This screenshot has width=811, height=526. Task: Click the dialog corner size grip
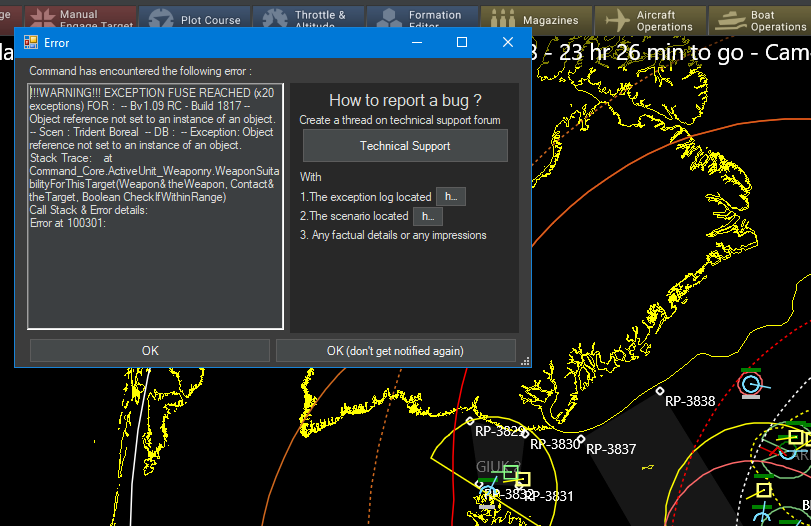(525, 361)
